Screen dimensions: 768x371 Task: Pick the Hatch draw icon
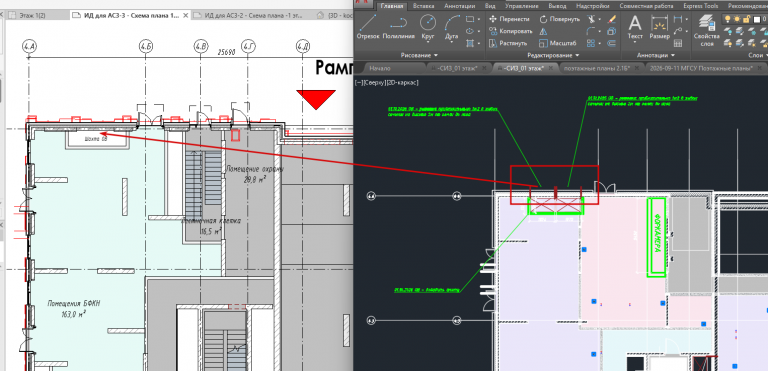tap(470, 43)
